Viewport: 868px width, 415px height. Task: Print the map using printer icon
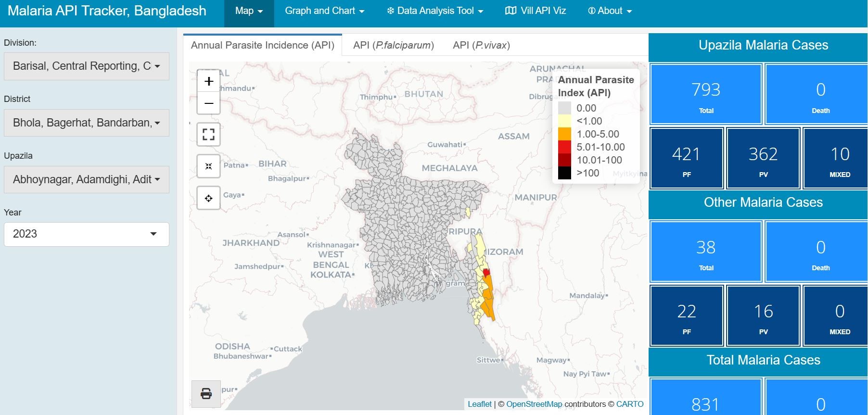[x=206, y=393]
